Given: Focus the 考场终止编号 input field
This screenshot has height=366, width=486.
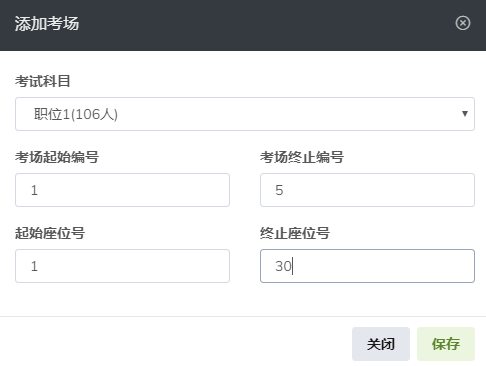Looking at the screenshot, I should click(367, 190).
